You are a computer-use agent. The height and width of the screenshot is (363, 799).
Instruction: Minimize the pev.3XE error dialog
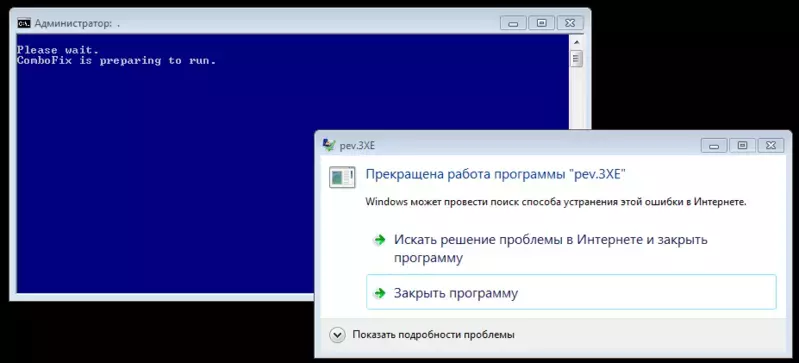point(714,145)
